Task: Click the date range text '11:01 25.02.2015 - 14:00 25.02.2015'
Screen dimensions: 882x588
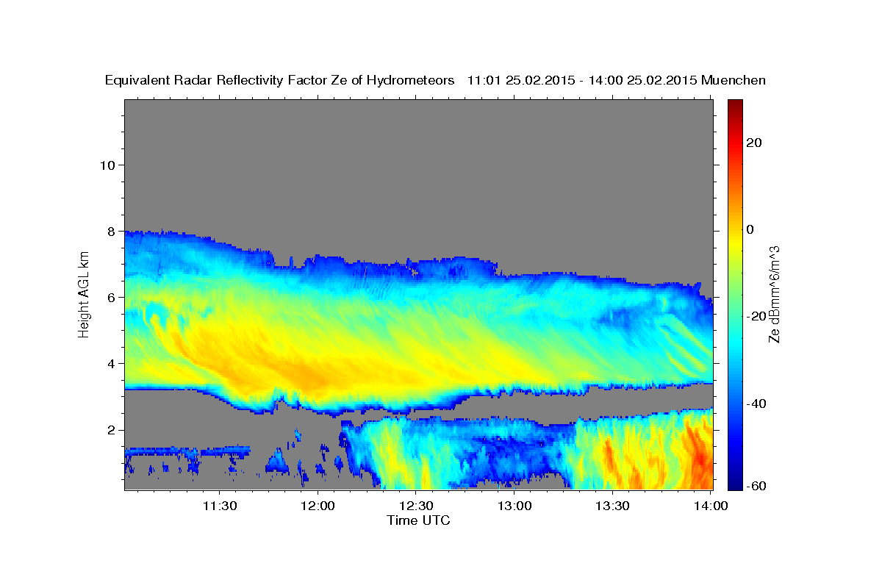Action: point(582,80)
